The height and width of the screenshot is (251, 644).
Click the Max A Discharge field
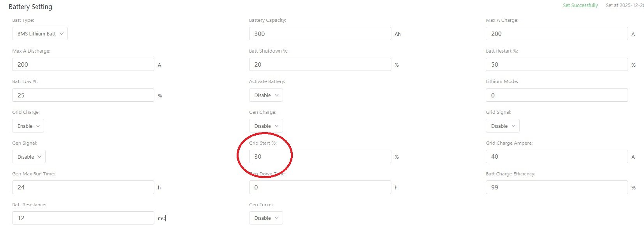pyautogui.click(x=83, y=64)
